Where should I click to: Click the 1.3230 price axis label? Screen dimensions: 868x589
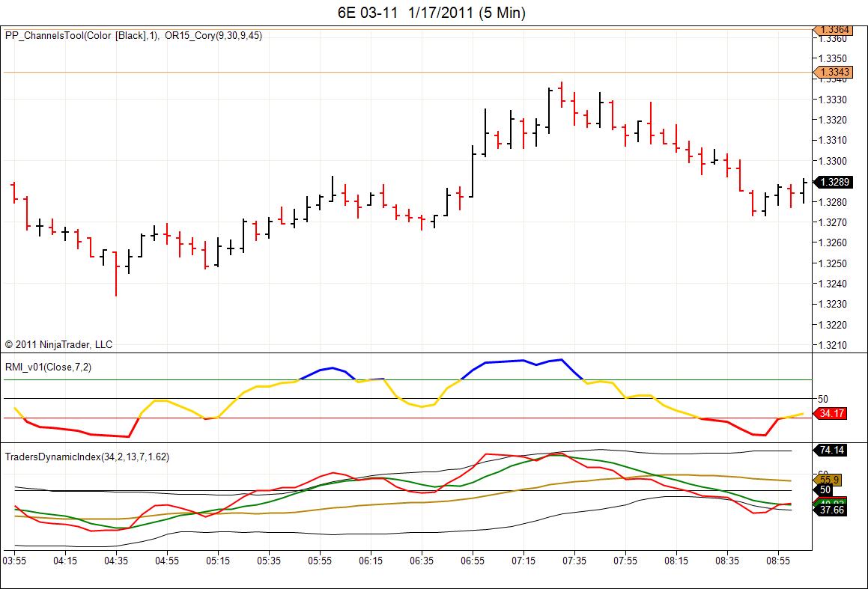832,304
